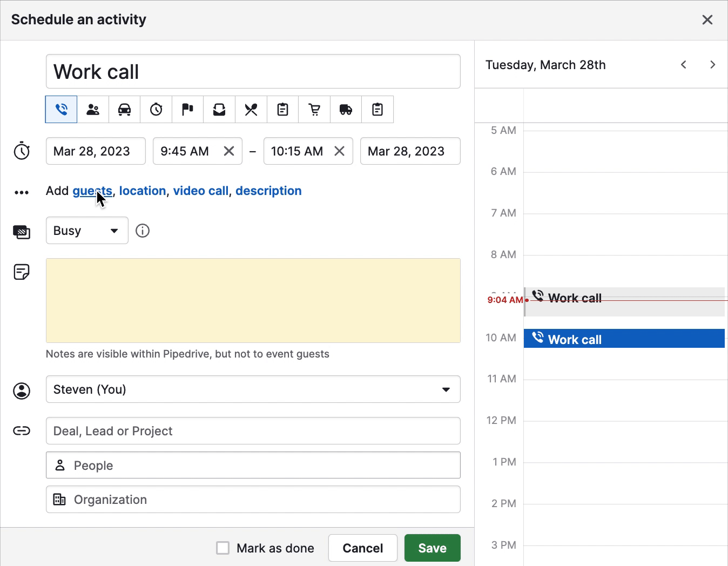Click the flag activity type icon
Viewport: 728px width, 566px height.
point(187,109)
